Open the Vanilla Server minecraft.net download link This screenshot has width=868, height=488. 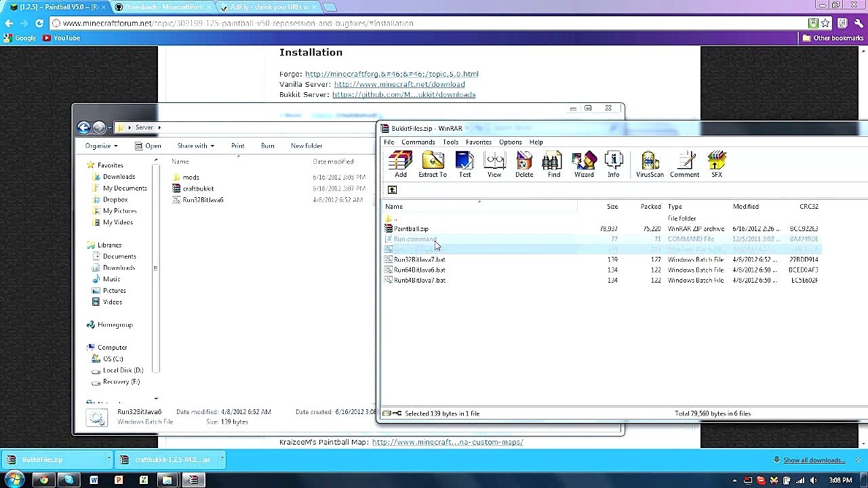click(399, 85)
